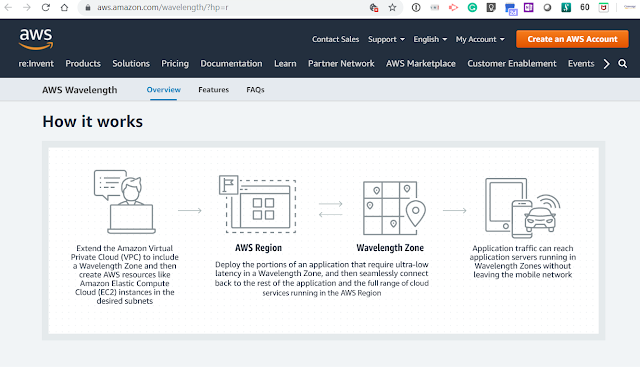Click the red calendar-face extension icon
This screenshot has width=640, height=376.
click(604, 7)
